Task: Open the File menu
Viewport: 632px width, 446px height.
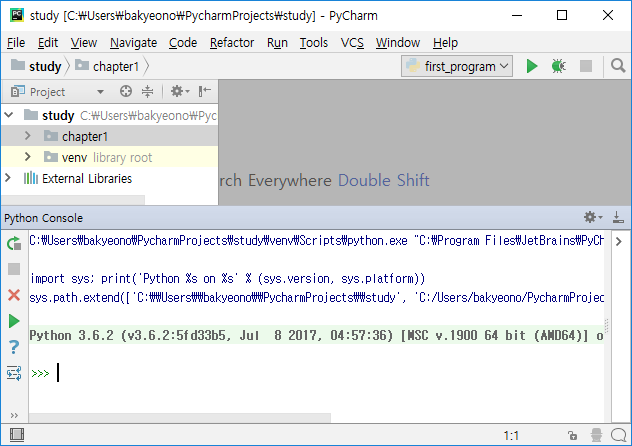Action: [16, 42]
